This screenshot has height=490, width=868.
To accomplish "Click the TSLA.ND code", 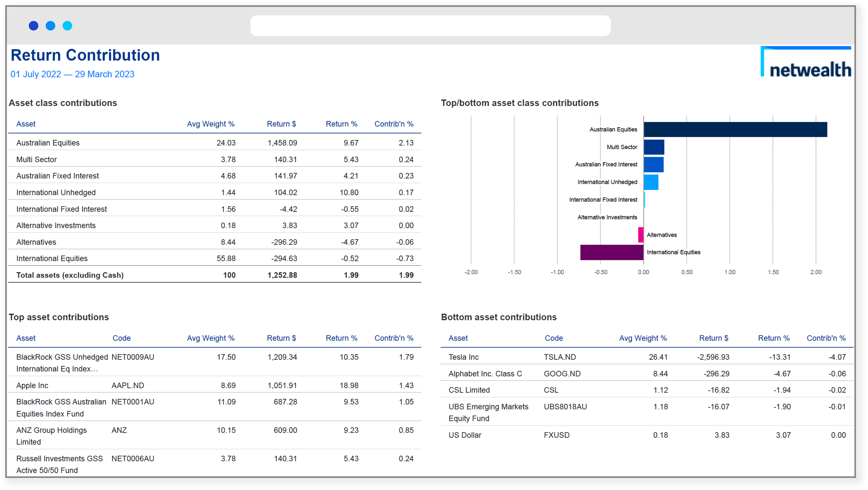I will click(x=560, y=357).
